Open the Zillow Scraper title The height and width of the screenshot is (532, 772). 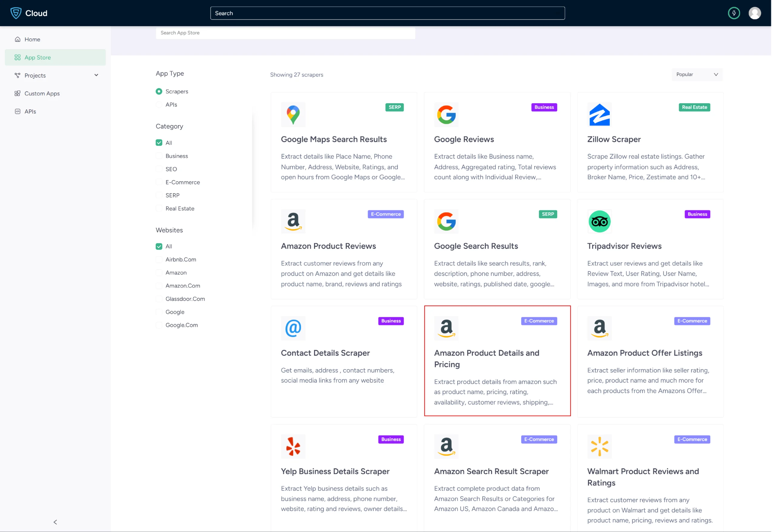(614, 139)
